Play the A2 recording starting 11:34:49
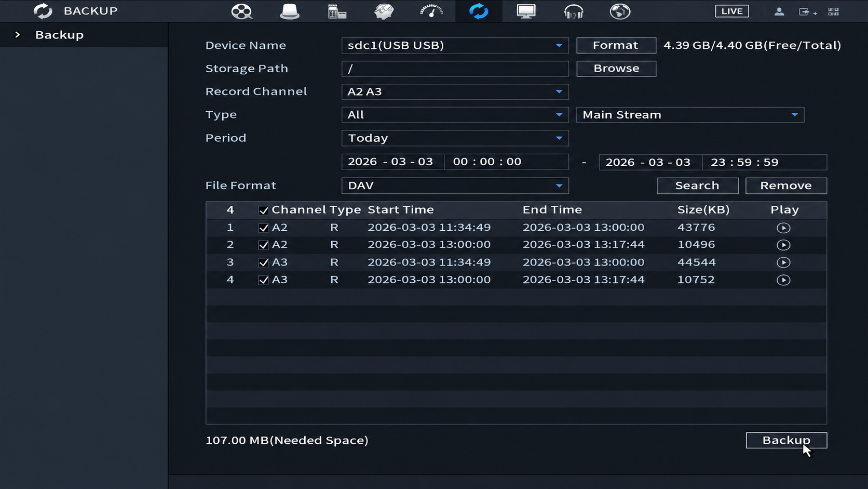Image resolution: width=868 pixels, height=489 pixels. point(783,228)
